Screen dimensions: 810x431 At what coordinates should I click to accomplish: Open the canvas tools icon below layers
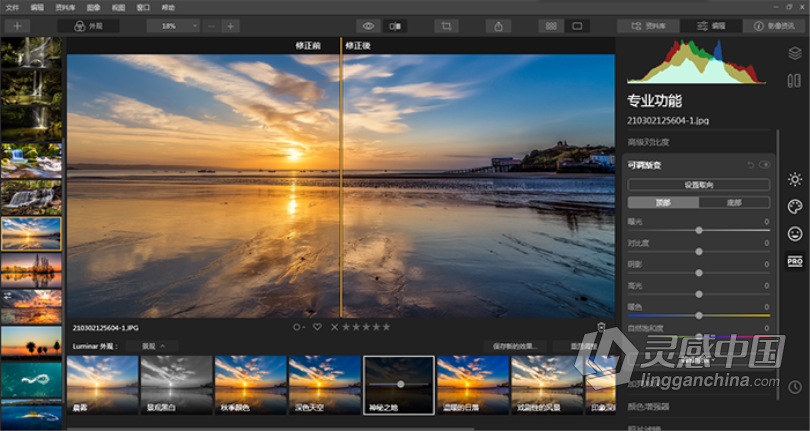(x=794, y=80)
